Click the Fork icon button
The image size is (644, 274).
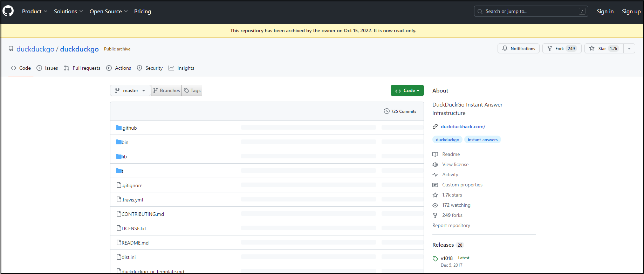[550, 48]
